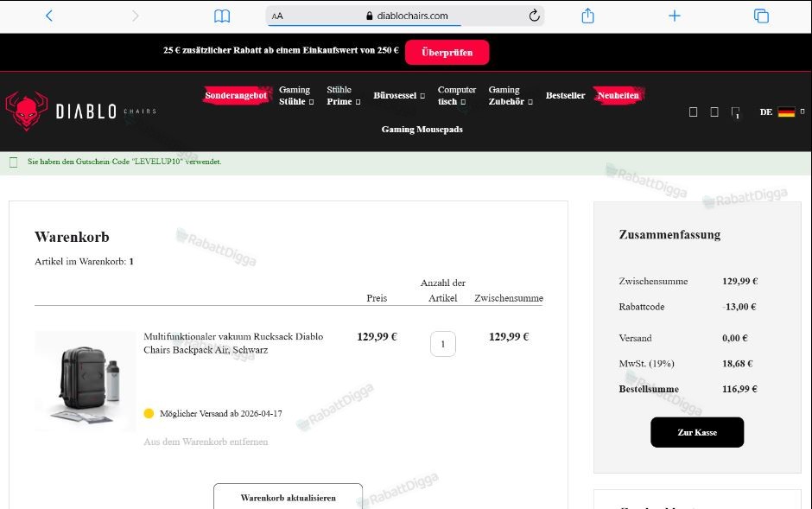The image size is (812, 509).
Task: Click the icon beside the coupon confirmation message
Action: pyautogui.click(x=14, y=162)
